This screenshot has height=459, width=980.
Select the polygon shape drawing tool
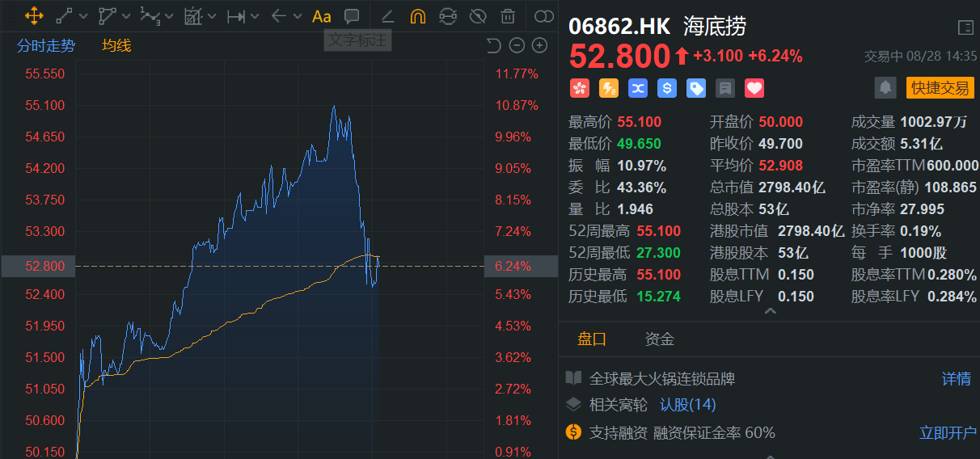(x=106, y=15)
